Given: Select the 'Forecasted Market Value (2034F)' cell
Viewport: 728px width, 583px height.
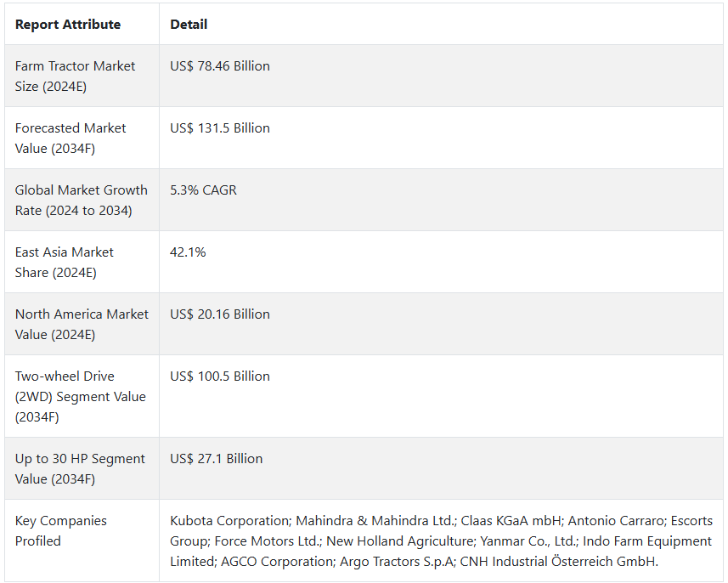Looking at the screenshot, I should [x=82, y=138].
